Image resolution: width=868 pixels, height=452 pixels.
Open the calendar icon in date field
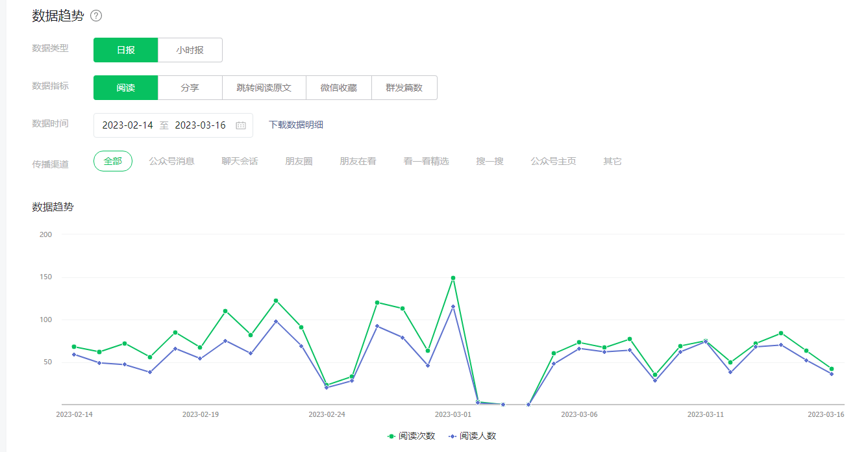point(241,125)
